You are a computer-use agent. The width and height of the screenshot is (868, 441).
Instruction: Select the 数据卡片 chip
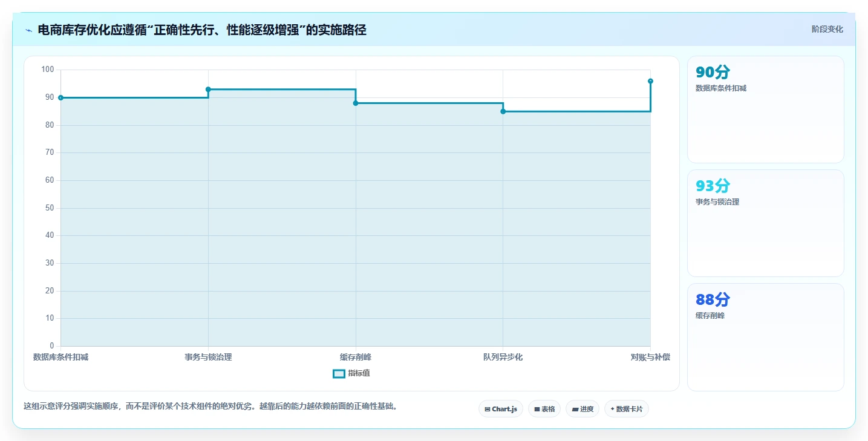click(x=627, y=409)
